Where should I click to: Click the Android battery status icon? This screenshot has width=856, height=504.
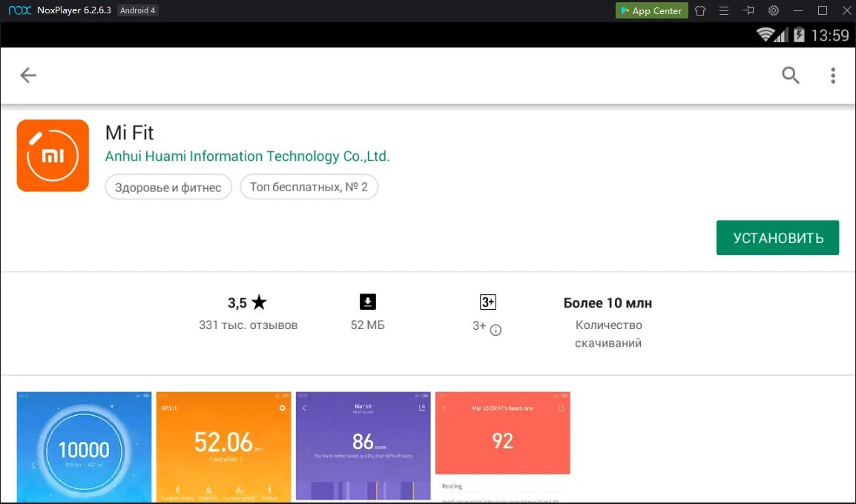799,35
